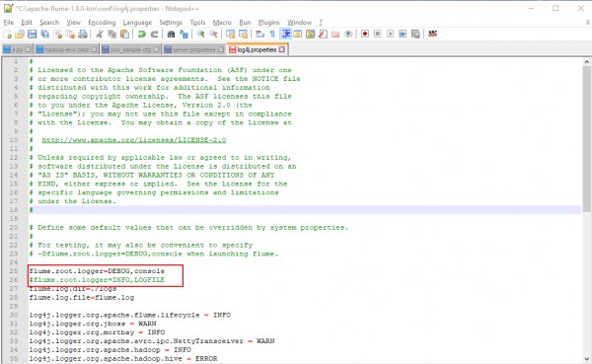Open the File menu
The width and height of the screenshot is (592, 364).
(9, 23)
